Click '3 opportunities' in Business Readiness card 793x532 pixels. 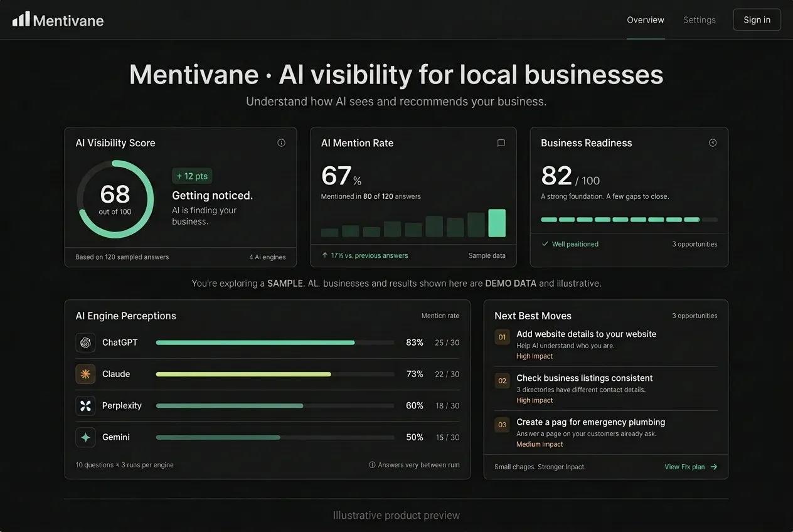[695, 244]
